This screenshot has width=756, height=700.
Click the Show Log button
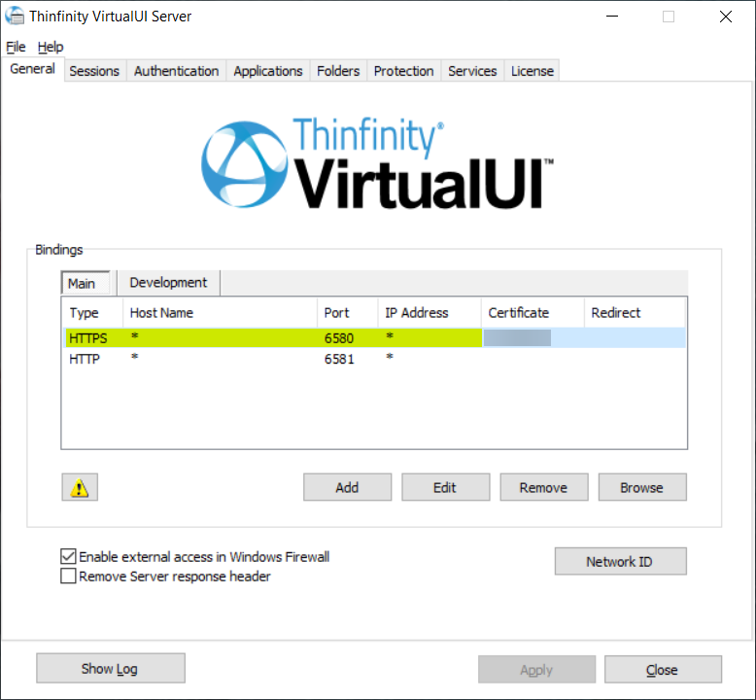(x=111, y=668)
